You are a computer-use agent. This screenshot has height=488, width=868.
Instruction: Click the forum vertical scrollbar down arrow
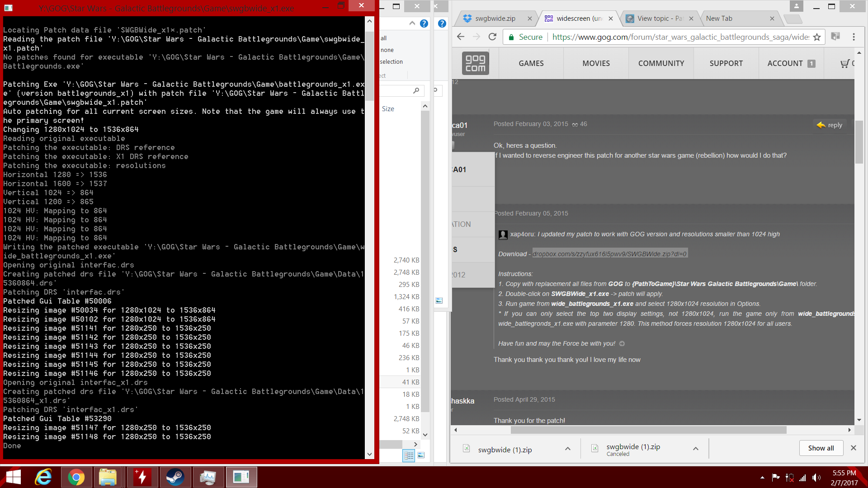tap(859, 420)
